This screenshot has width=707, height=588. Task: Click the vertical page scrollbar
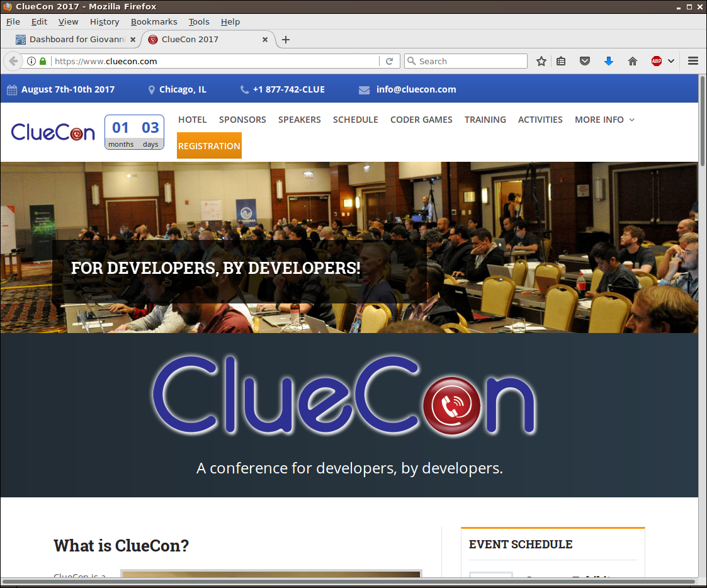[x=703, y=121]
